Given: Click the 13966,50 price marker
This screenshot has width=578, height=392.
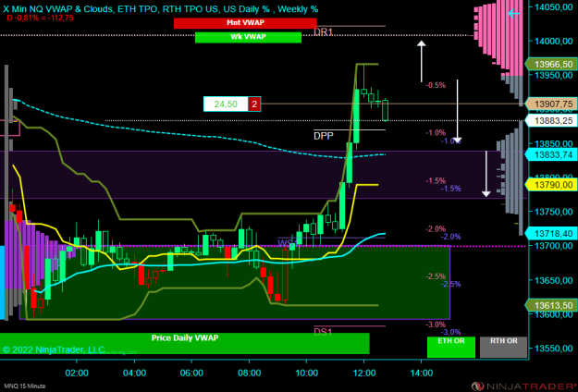Looking at the screenshot, I should click(x=553, y=65).
